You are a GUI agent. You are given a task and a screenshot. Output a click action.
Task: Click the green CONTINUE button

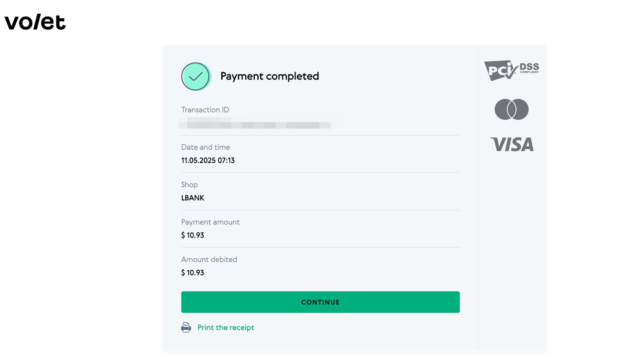point(320,302)
